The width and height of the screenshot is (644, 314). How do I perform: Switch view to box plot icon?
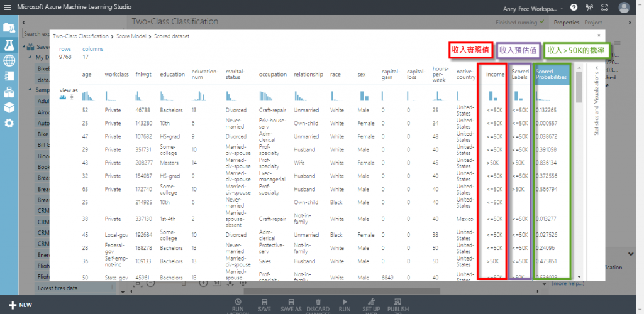(72, 97)
